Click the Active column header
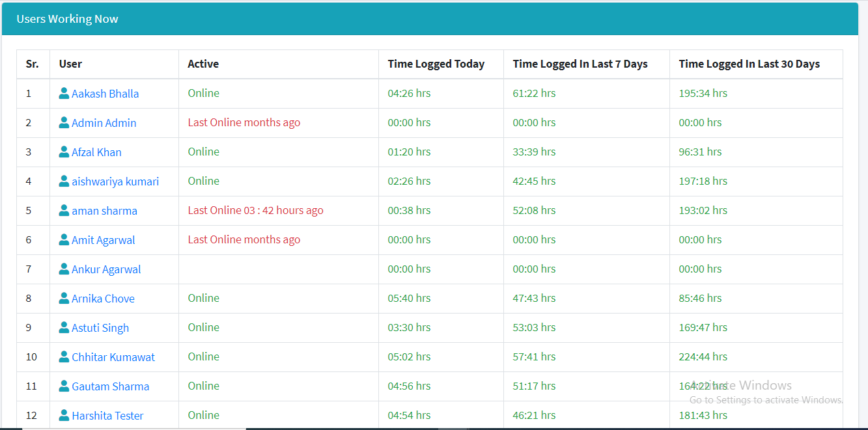Screen dimensions: 868x430 tap(203, 64)
